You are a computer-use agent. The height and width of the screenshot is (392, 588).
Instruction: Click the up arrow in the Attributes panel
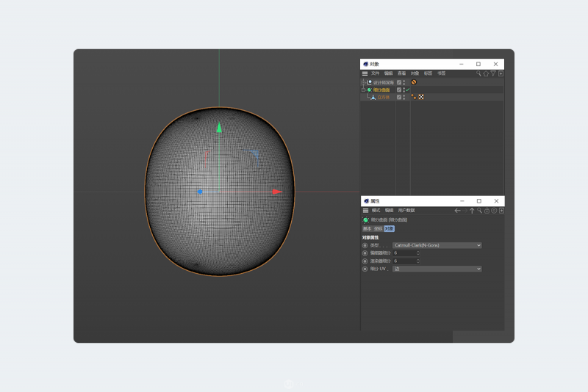coord(472,211)
